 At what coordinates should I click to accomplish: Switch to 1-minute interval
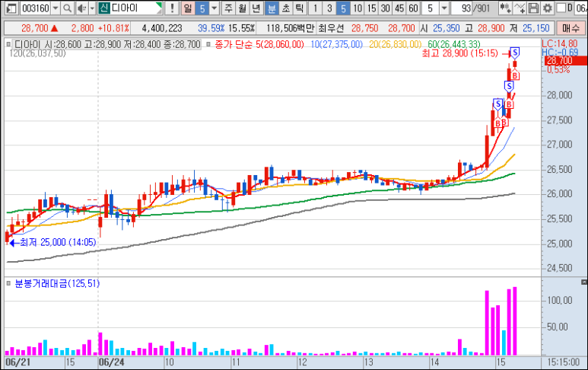pos(316,8)
